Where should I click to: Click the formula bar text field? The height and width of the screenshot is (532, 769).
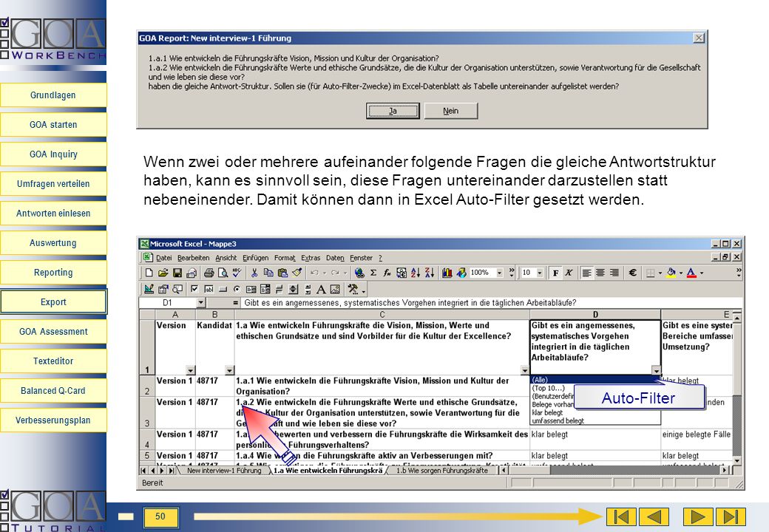click(492, 303)
